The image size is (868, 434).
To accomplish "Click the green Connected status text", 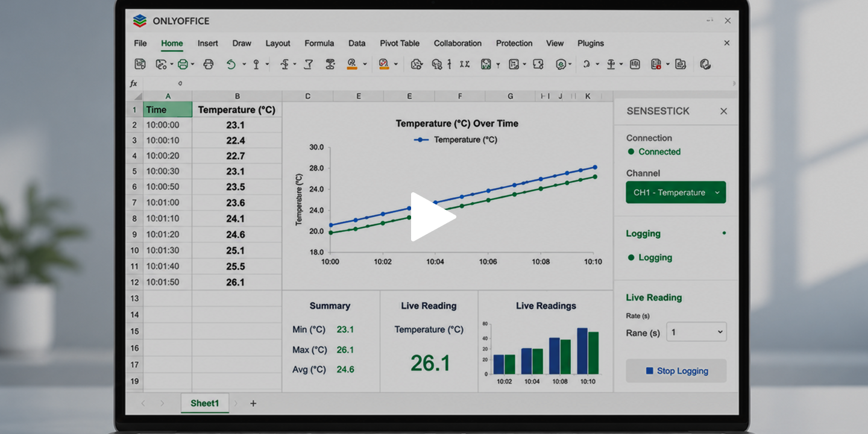I will point(659,152).
